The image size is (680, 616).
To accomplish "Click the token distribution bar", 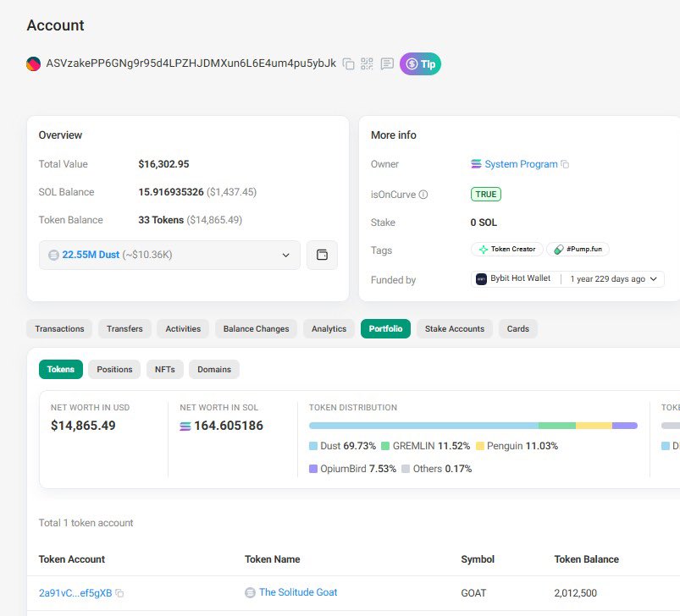I will pyautogui.click(x=473, y=426).
